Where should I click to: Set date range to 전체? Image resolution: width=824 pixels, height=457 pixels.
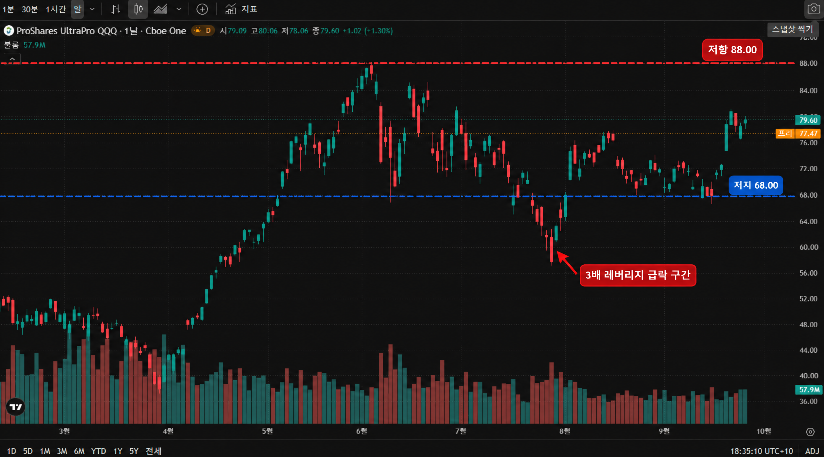[153, 451]
